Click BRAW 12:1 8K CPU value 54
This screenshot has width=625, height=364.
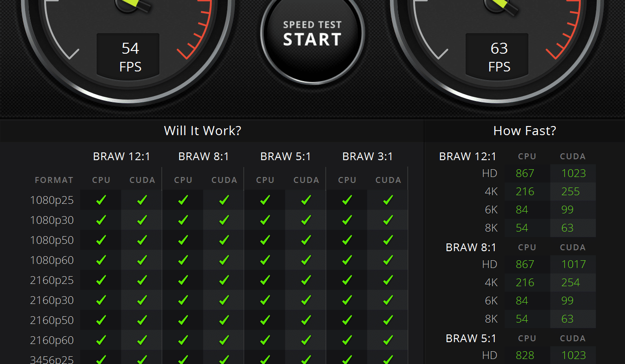pos(522,228)
